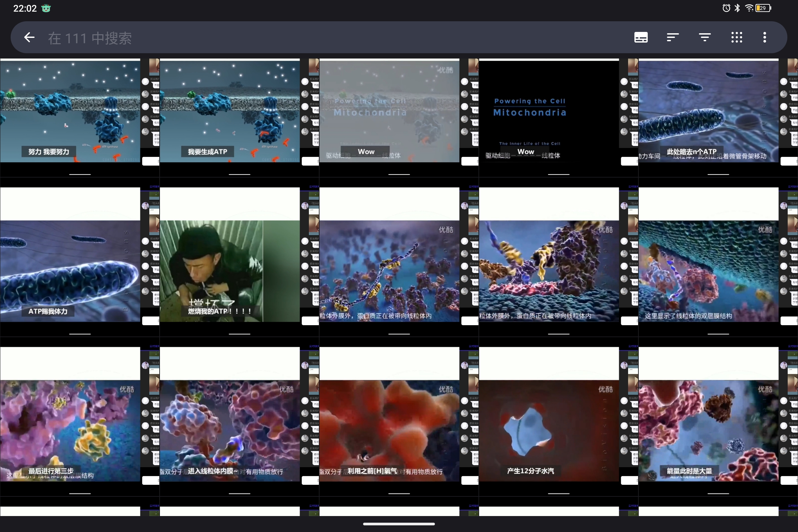Tap the battery indicator showing 29
798x532 pixels.
[763, 8]
